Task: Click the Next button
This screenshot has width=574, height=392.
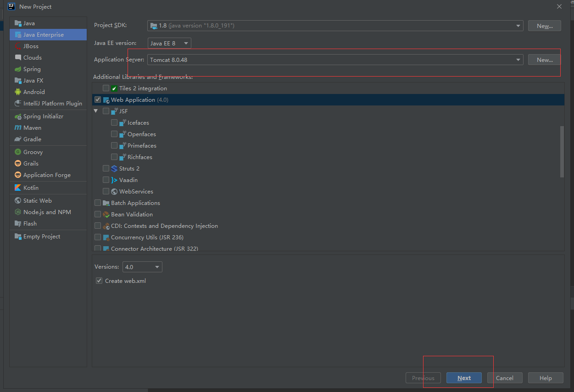Action: point(464,378)
